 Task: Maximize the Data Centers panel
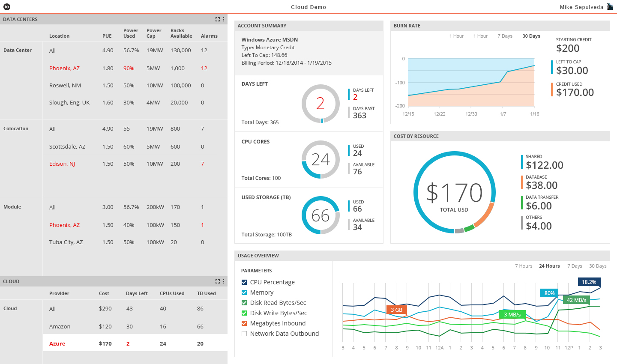[218, 19]
